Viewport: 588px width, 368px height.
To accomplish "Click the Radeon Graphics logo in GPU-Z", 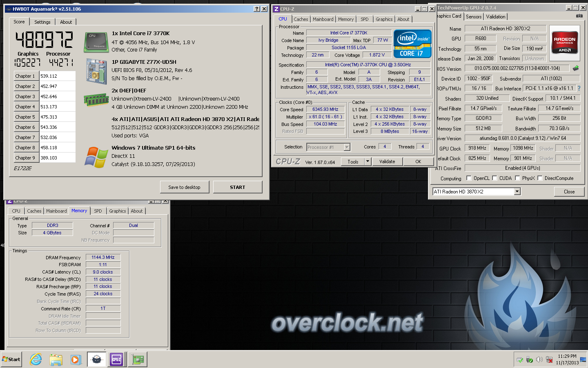I will [565, 43].
